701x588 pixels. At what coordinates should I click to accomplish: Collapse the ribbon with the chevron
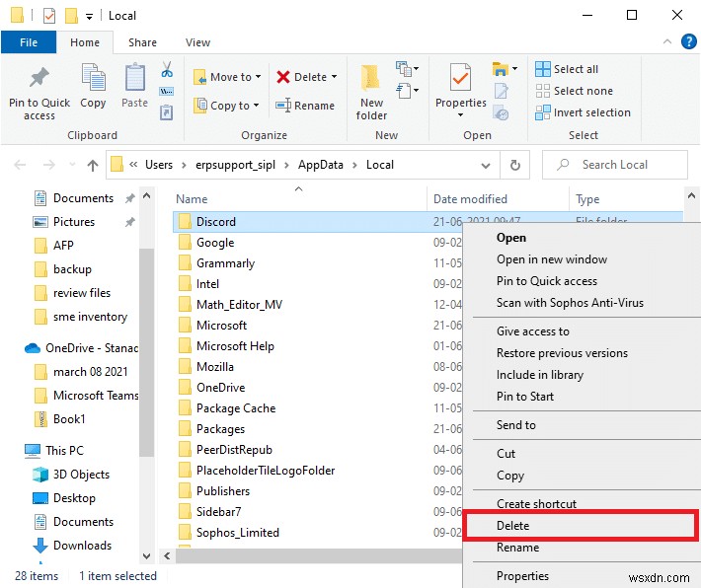point(667,41)
